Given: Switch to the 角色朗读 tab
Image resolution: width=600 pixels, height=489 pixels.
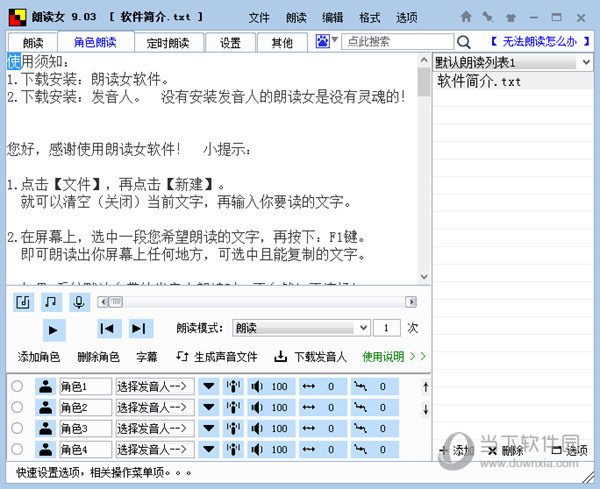Looking at the screenshot, I should (95, 42).
